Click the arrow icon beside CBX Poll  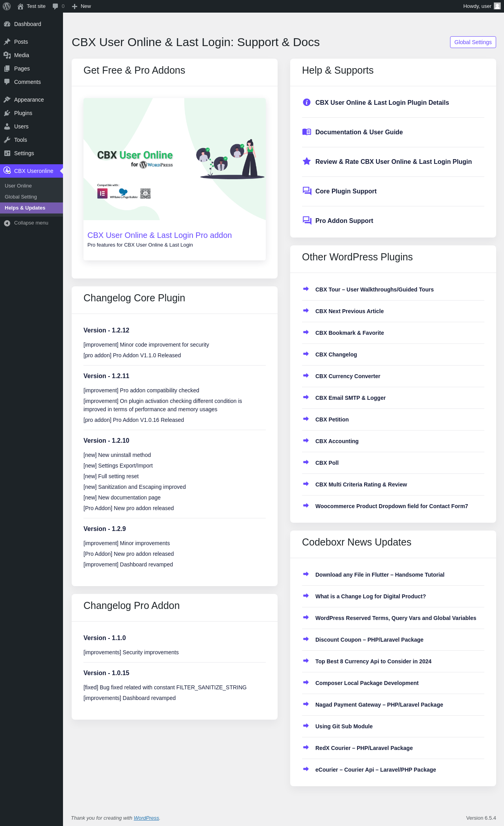click(306, 462)
